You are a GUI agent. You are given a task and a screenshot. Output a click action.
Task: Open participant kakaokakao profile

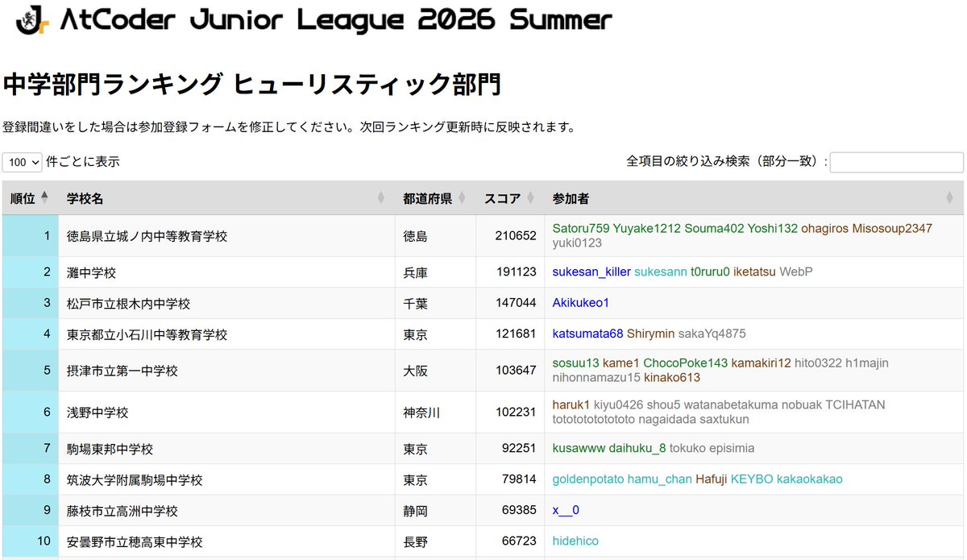810,479
